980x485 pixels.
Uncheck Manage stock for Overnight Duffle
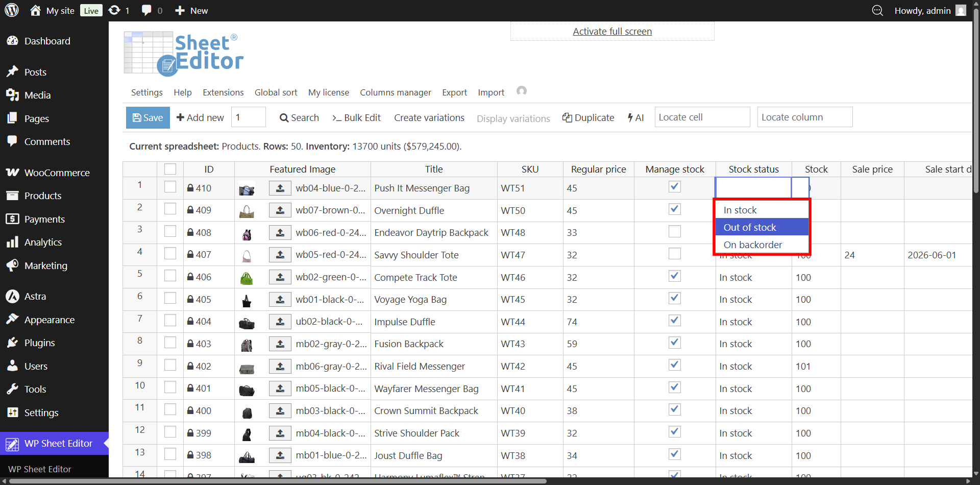point(675,209)
